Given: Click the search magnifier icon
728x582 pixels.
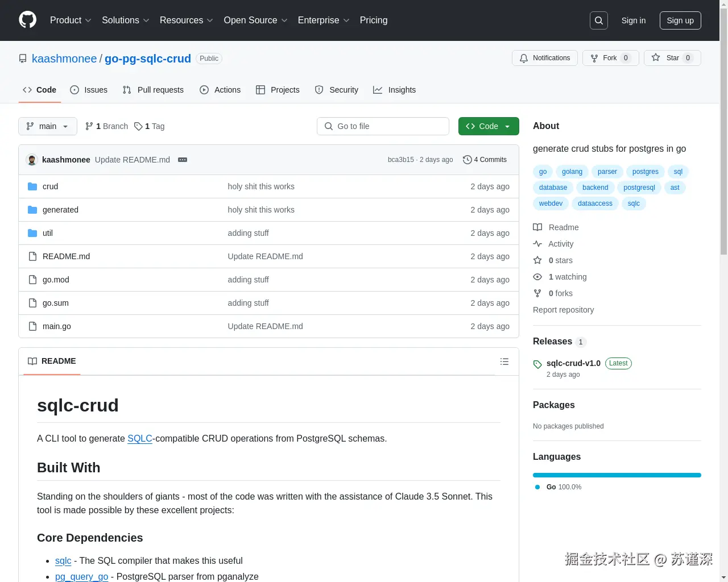Looking at the screenshot, I should point(598,20).
